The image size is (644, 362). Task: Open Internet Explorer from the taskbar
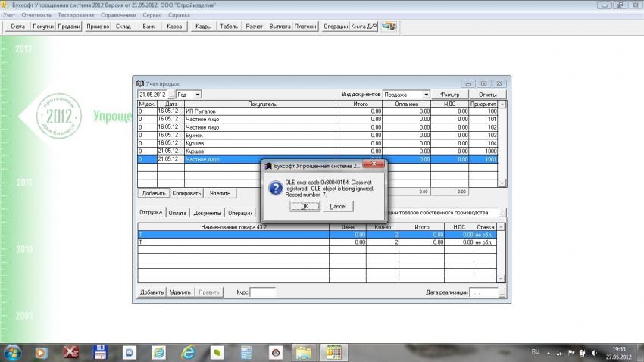click(x=186, y=352)
